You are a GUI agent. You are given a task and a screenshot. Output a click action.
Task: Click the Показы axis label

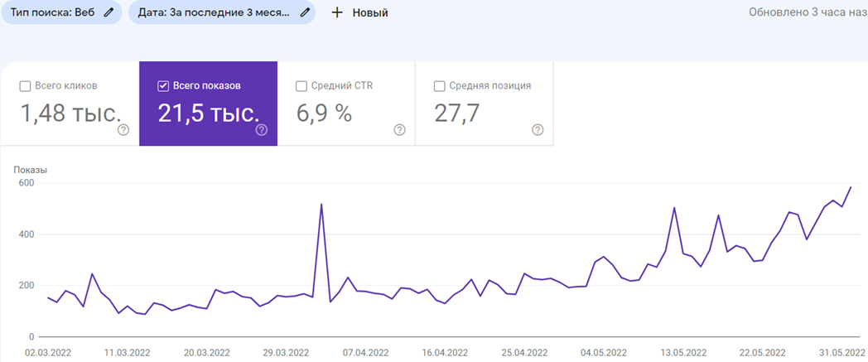(31, 170)
